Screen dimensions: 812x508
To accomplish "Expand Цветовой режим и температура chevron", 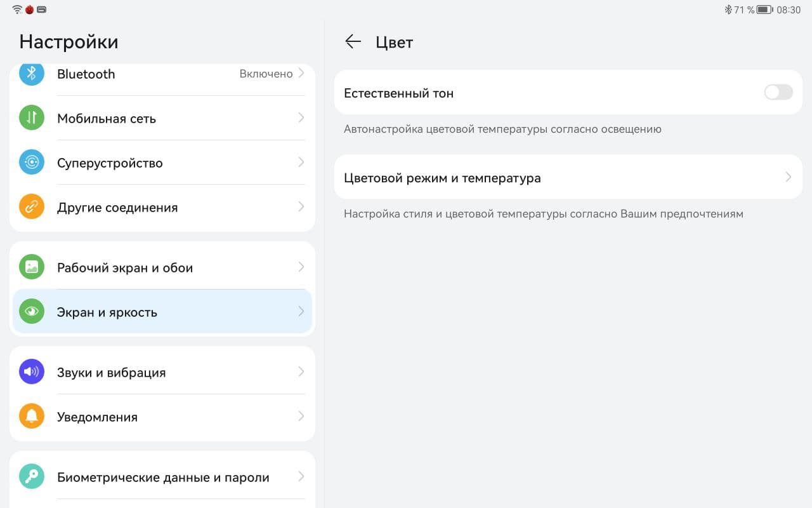I will pos(789,177).
